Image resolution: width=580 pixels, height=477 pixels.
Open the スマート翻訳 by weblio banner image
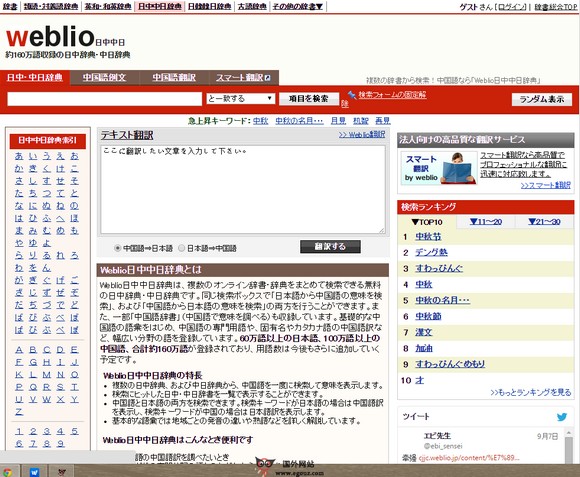(439, 168)
